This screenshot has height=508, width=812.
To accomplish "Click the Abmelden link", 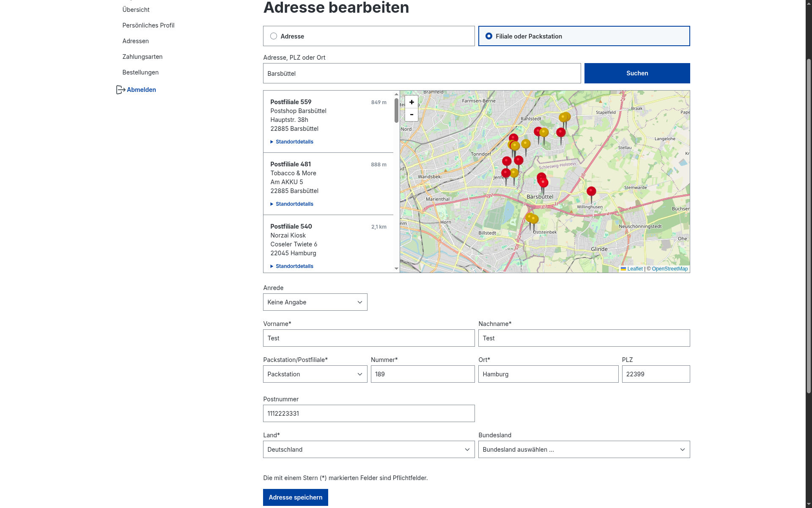I will tap(141, 90).
